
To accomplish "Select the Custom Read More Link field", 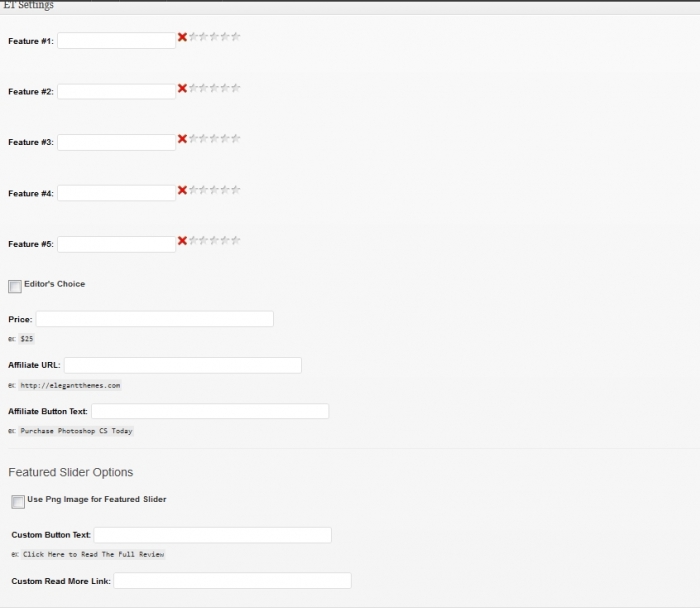I will [x=232, y=581].
